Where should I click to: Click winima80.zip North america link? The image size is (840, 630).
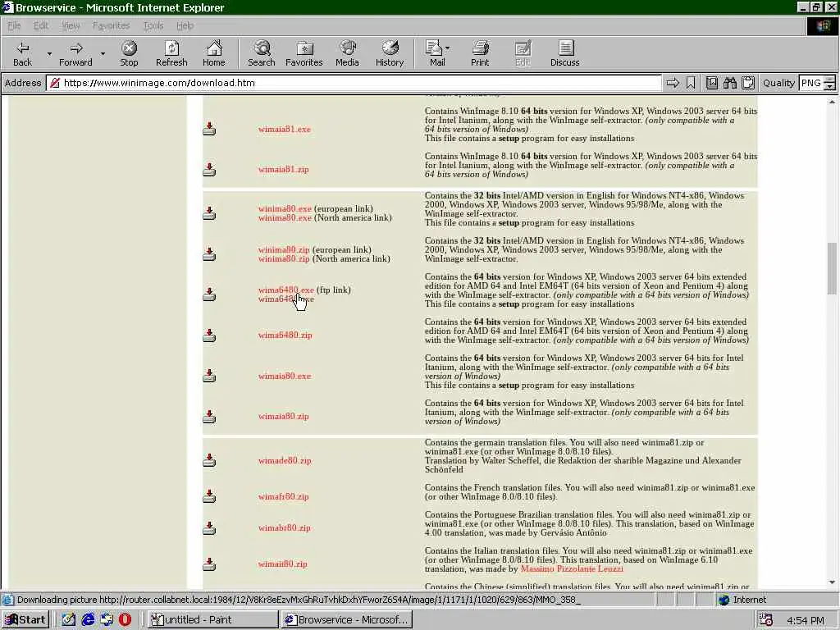pyautogui.click(x=283, y=258)
